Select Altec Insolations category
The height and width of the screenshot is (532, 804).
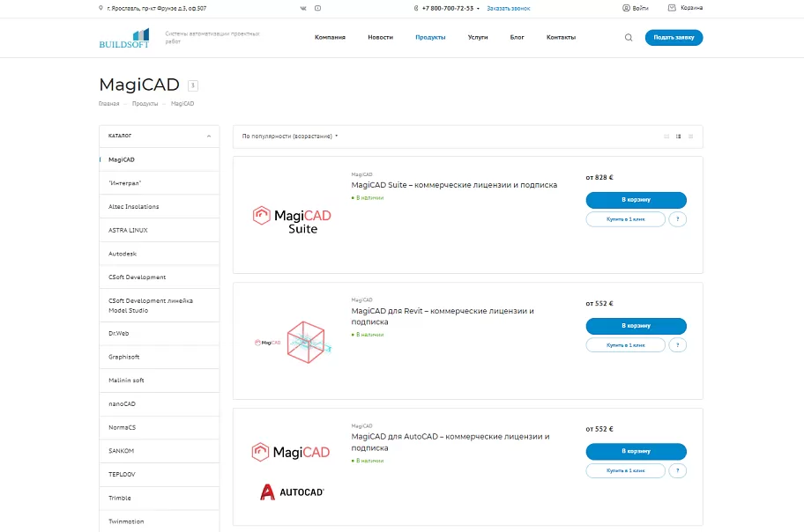pyautogui.click(x=159, y=207)
